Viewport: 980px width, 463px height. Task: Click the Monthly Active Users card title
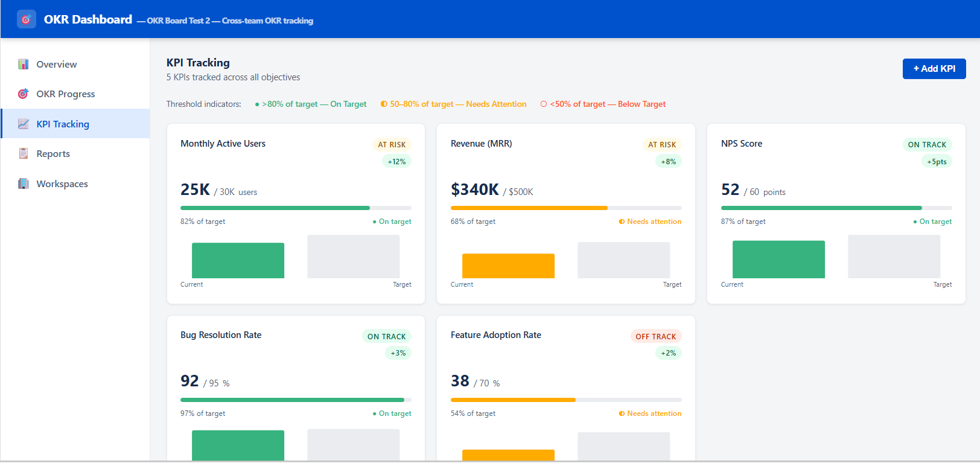coord(223,144)
